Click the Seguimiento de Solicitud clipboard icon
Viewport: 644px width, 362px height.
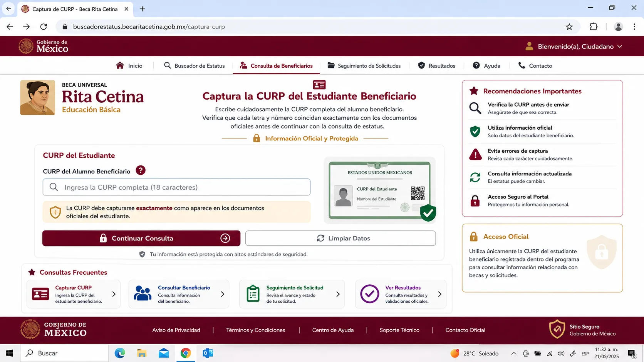pyautogui.click(x=253, y=294)
